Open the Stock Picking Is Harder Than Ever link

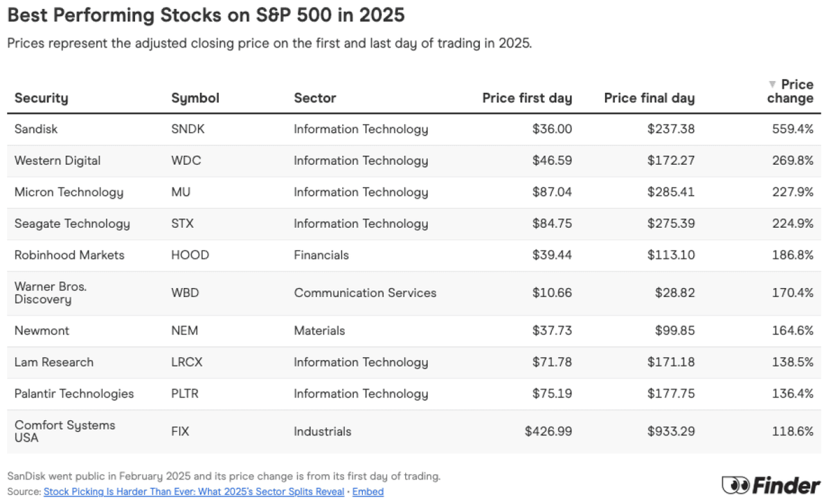194,492
